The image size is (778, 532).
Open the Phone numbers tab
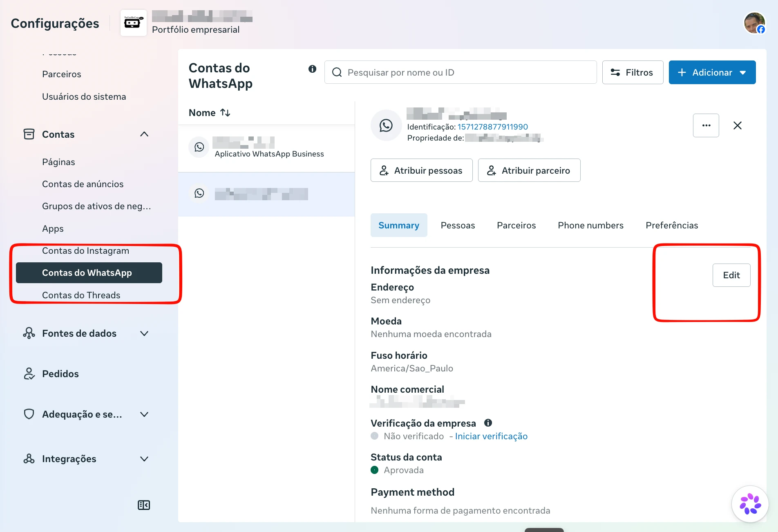tap(590, 225)
